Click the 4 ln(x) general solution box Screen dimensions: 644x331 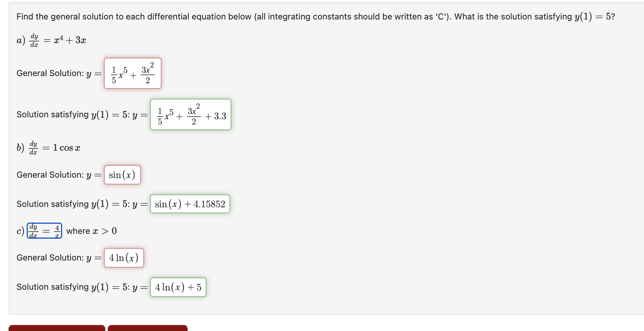coord(124,258)
